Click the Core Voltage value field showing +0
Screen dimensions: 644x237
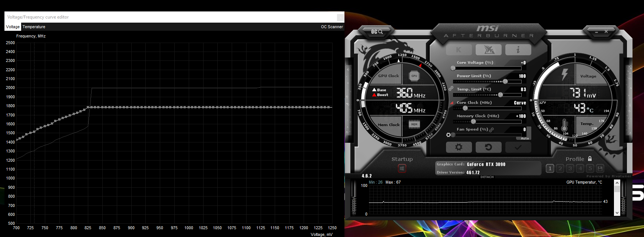(x=523, y=63)
